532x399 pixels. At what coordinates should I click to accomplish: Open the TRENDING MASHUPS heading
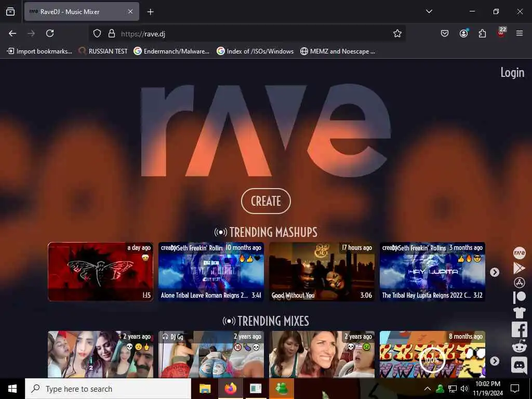click(266, 232)
